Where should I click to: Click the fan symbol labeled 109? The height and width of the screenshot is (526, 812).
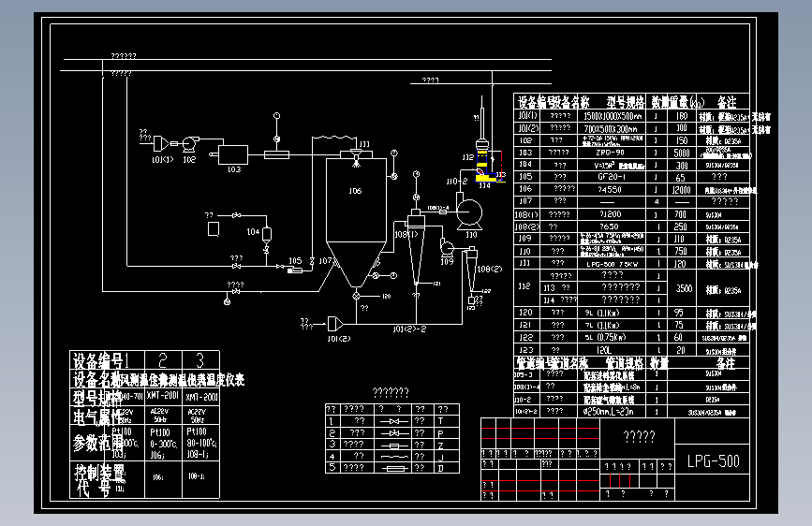[447, 248]
